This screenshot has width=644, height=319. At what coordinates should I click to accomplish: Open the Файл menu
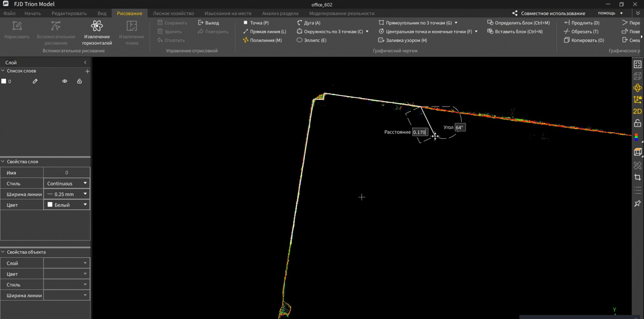tap(9, 13)
